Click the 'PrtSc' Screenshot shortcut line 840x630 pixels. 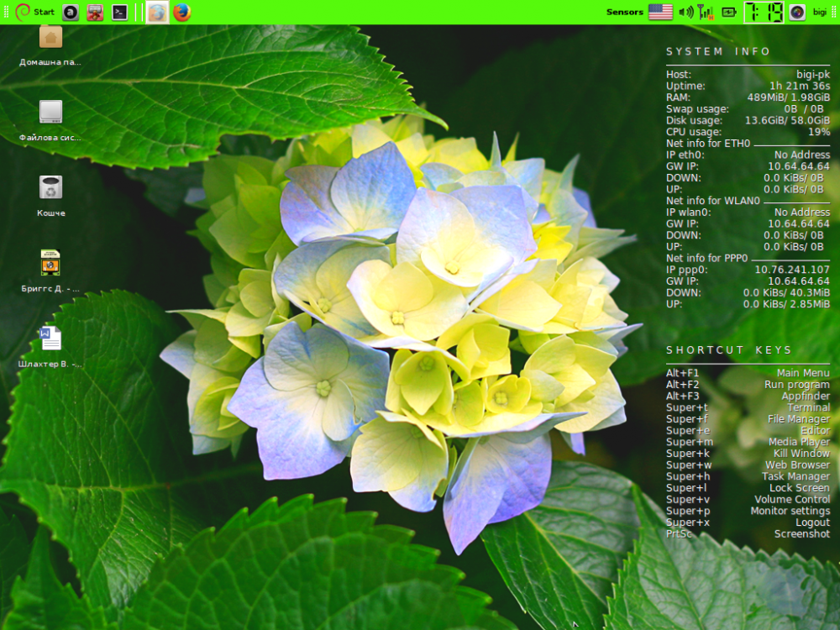pyautogui.click(x=748, y=534)
